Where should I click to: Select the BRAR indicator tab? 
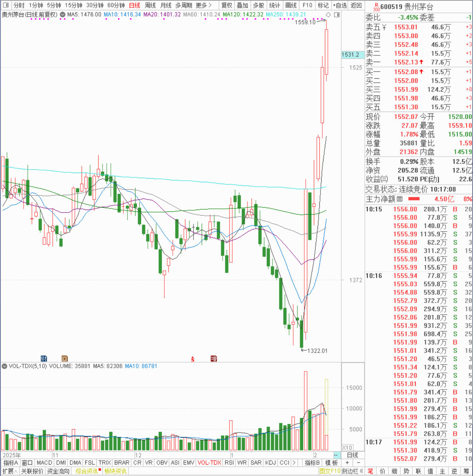(122, 463)
